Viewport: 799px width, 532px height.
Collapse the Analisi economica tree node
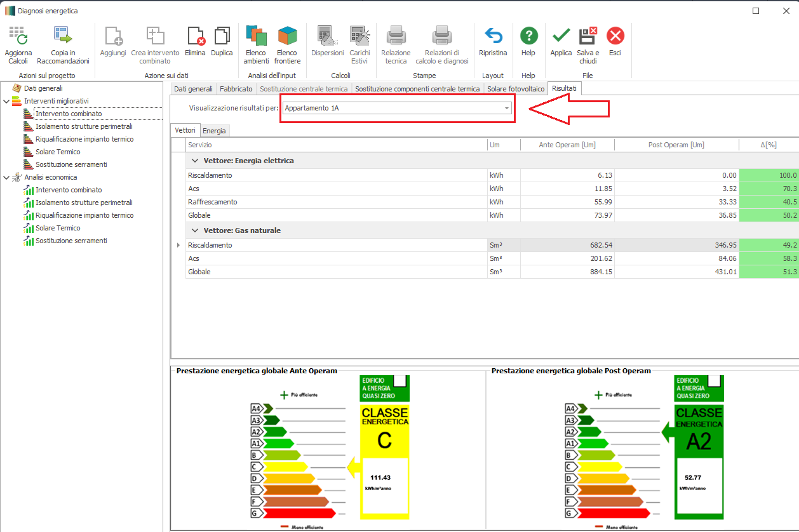click(x=6, y=177)
